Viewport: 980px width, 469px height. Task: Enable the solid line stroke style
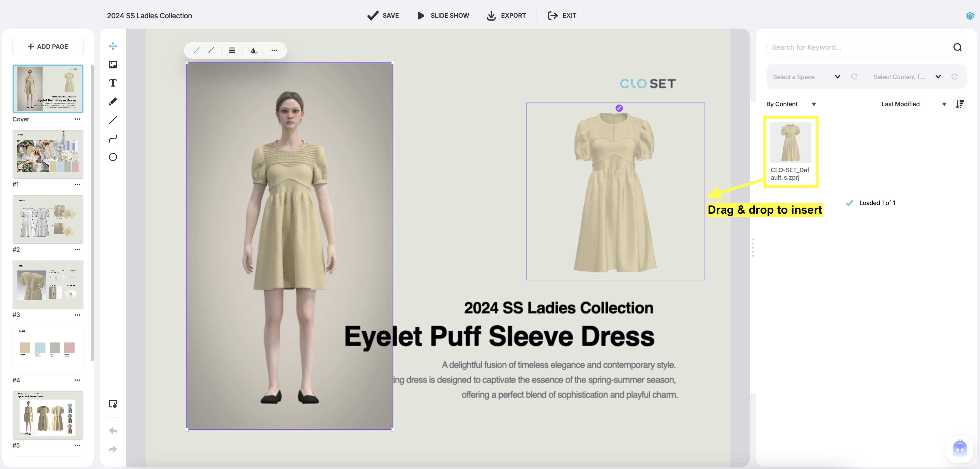197,50
